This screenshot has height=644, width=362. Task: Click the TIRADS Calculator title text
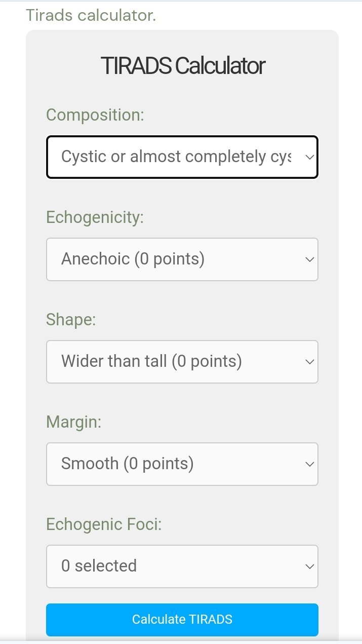pyautogui.click(x=182, y=65)
